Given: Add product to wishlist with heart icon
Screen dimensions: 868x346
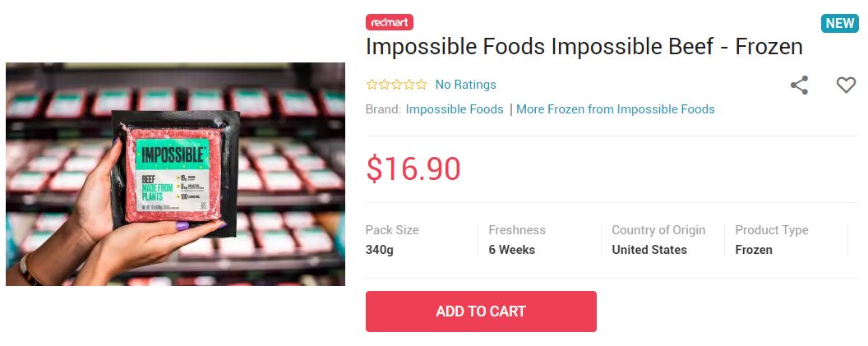Looking at the screenshot, I should [846, 85].
